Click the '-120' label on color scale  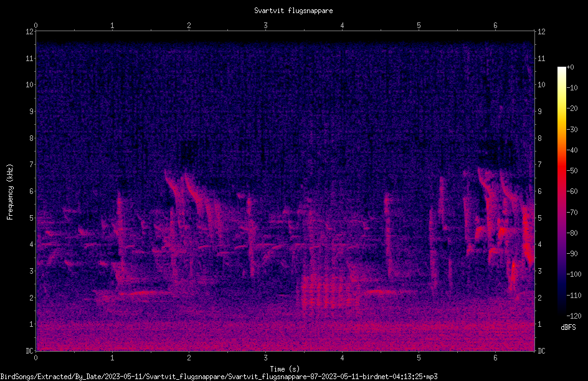pos(574,316)
